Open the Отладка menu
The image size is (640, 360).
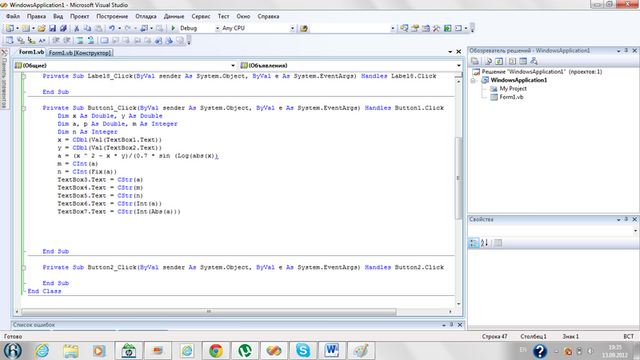[x=146, y=16]
